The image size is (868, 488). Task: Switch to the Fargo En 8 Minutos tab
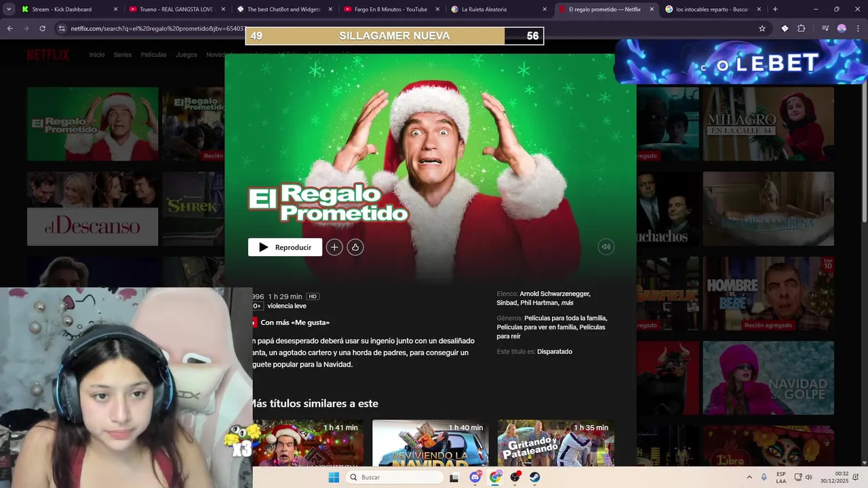pos(391,9)
